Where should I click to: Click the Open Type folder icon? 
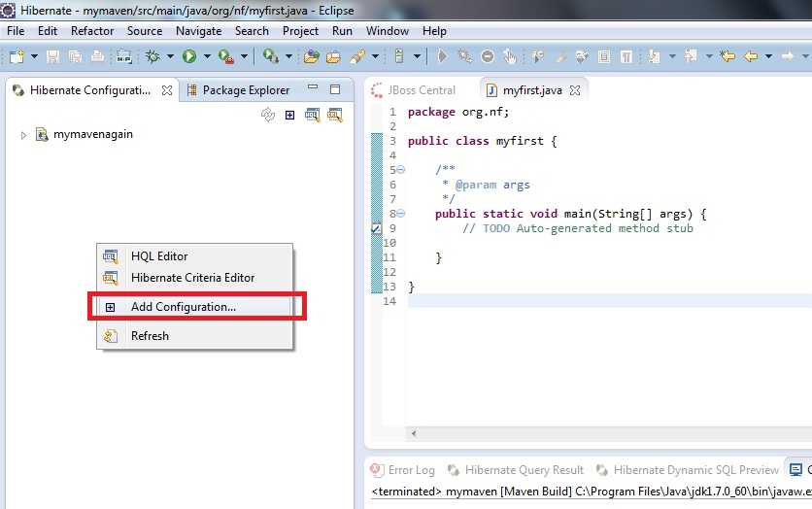[x=311, y=56]
